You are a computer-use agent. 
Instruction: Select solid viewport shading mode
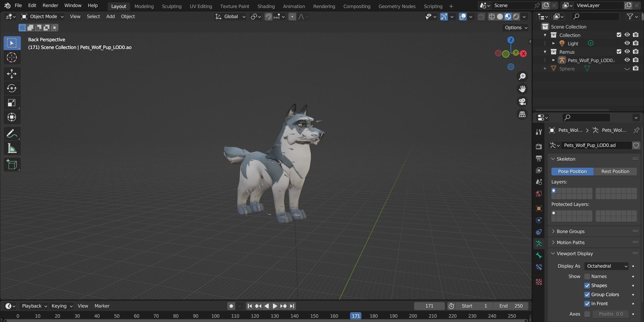(500, 16)
